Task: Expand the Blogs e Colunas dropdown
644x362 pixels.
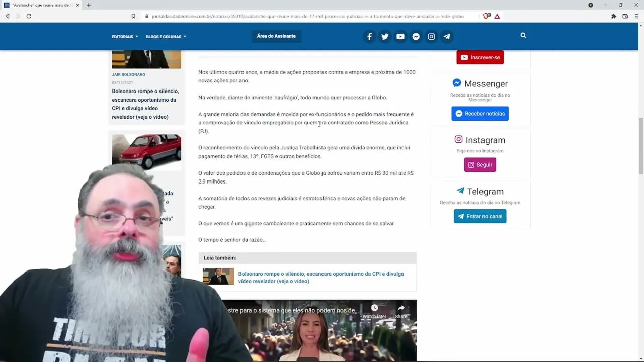Action: (x=166, y=37)
